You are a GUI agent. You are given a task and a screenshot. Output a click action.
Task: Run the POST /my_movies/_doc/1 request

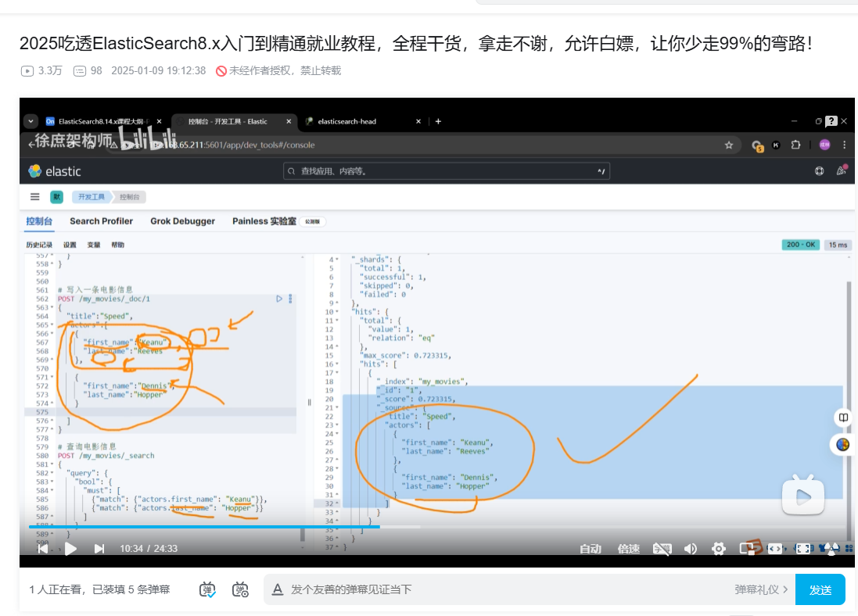pyautogui.click(x=279, y=299)
